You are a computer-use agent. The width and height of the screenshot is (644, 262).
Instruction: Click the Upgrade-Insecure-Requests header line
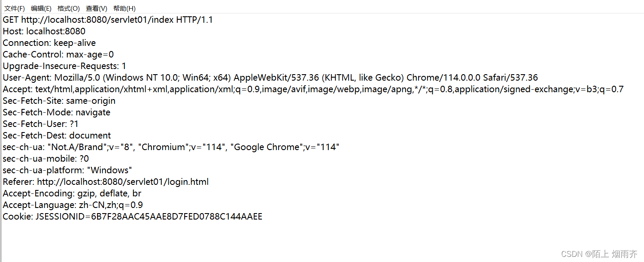click(64, 66)
